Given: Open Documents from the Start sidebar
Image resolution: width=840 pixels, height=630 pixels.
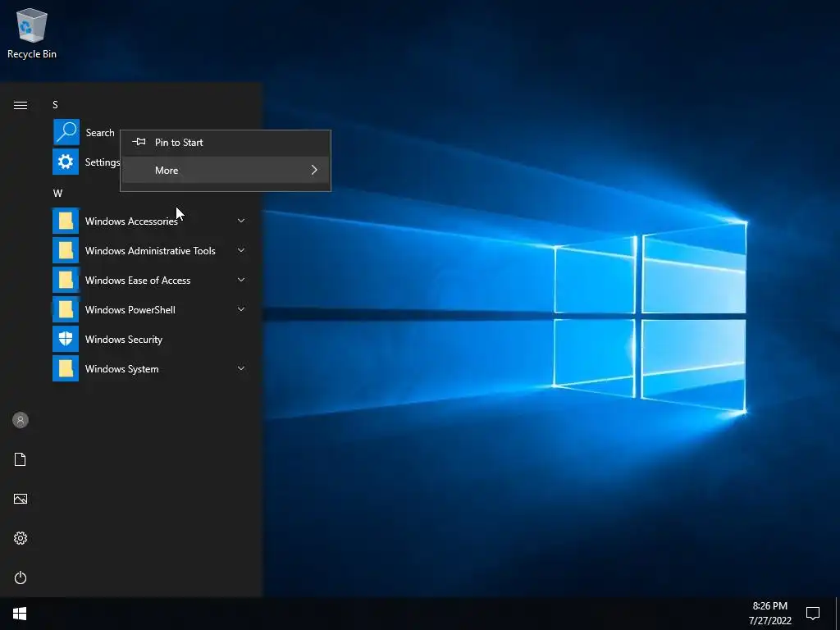Looking at the screenshot, I should point(21,459).
